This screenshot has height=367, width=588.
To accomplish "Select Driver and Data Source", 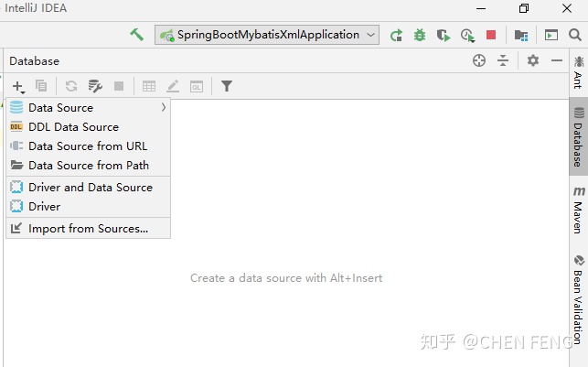I will pos(89,188).
